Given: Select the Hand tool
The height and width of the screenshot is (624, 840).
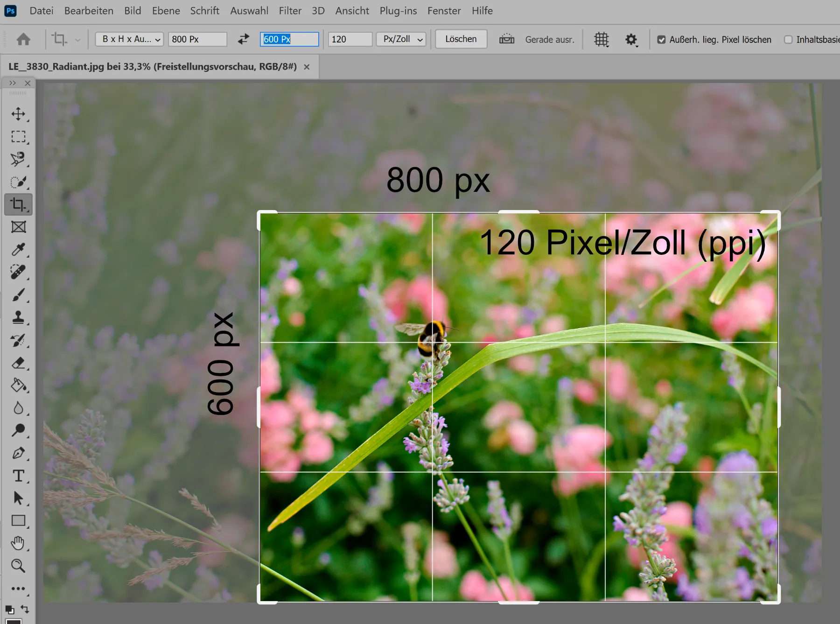Looking at the screenshot, I should [x=18, y=543].
